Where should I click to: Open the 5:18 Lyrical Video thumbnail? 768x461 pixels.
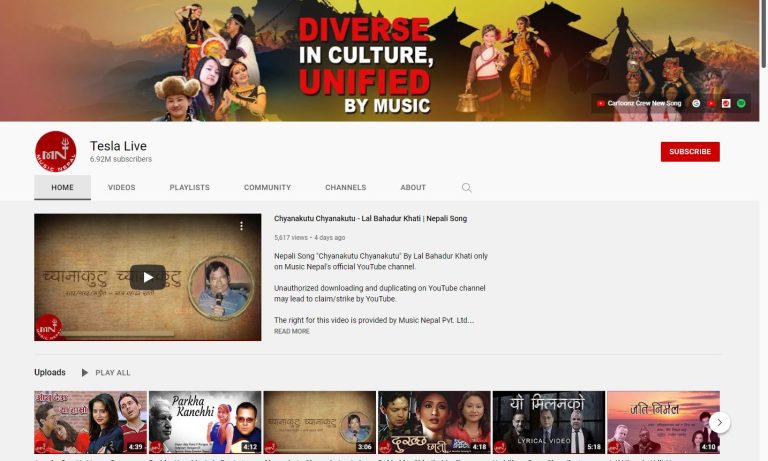coord(549,422)
